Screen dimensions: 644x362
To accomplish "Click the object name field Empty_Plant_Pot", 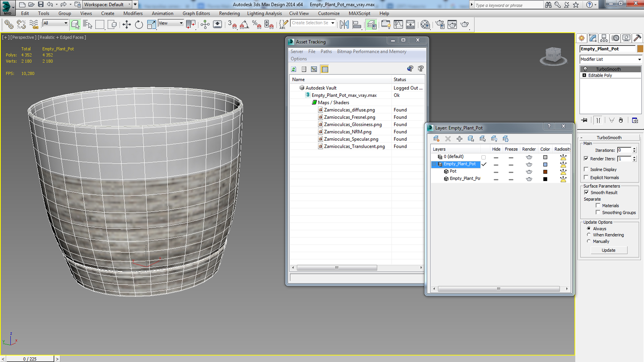I will [x=608, y=49].
